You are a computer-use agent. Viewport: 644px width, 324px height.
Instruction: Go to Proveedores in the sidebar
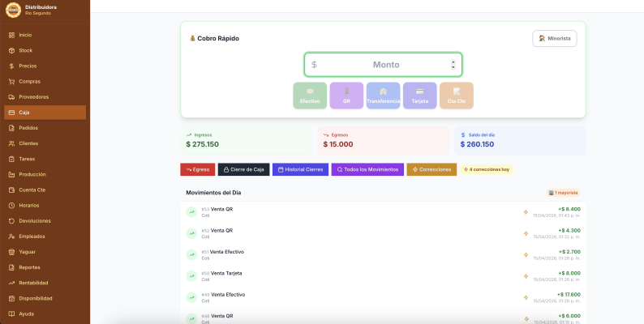[33, 96]
